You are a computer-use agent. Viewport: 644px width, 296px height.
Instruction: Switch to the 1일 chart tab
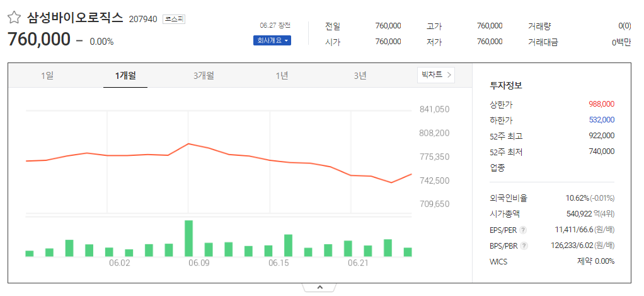[47, 76]
